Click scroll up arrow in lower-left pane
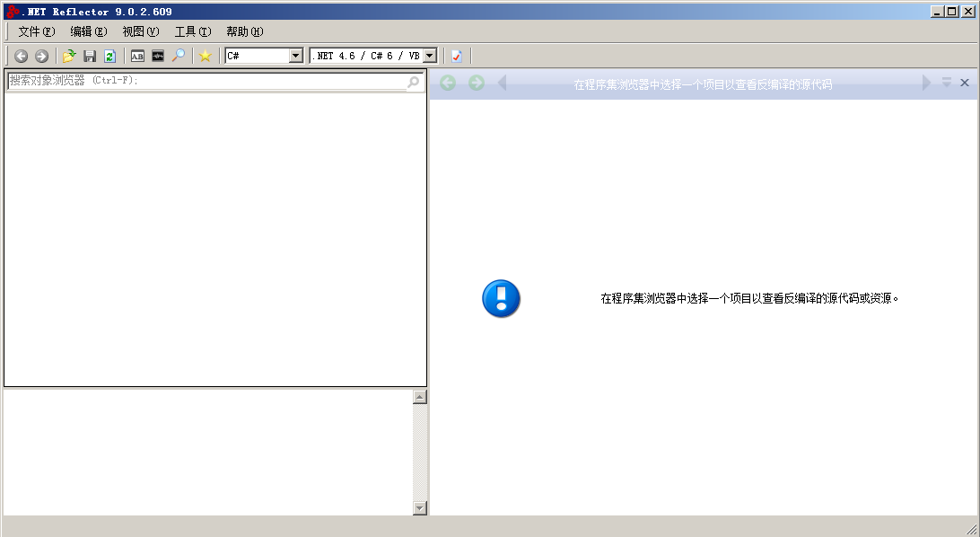 pos(420,397)
